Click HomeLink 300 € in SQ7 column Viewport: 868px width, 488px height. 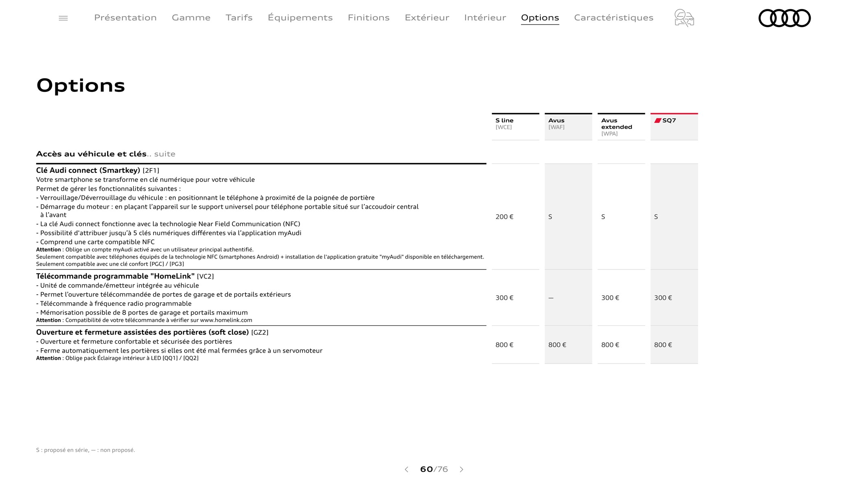(x=663, y=298)
